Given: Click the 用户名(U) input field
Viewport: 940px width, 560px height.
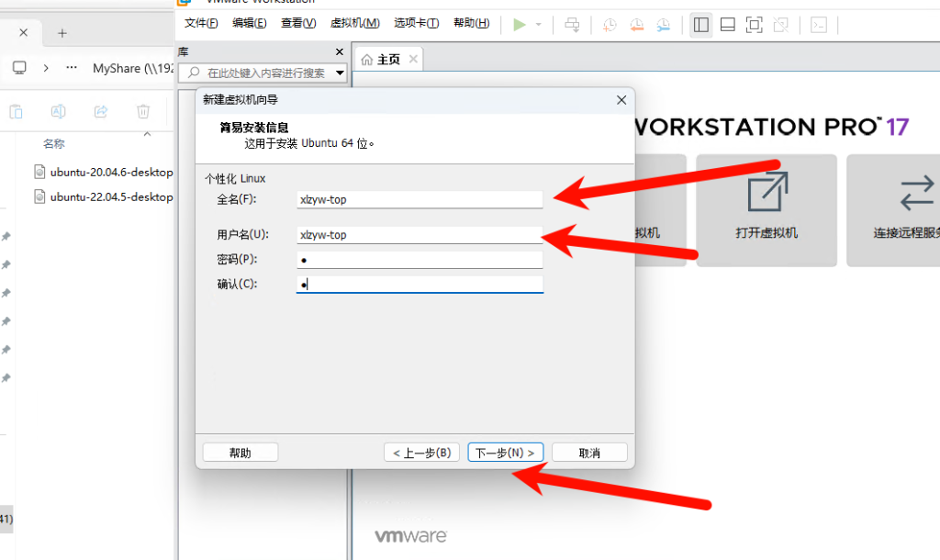Looking at the screenshot, I should point(420,235).
